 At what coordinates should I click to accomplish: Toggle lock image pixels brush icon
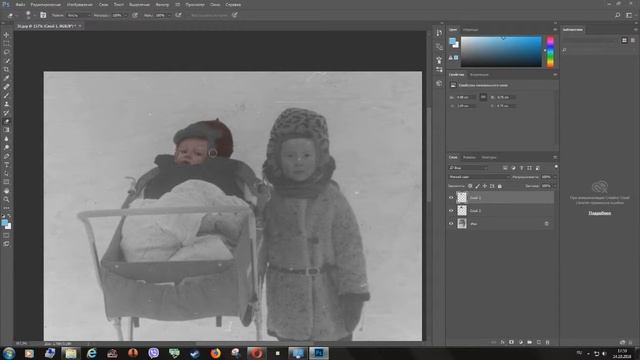[477, 186]
